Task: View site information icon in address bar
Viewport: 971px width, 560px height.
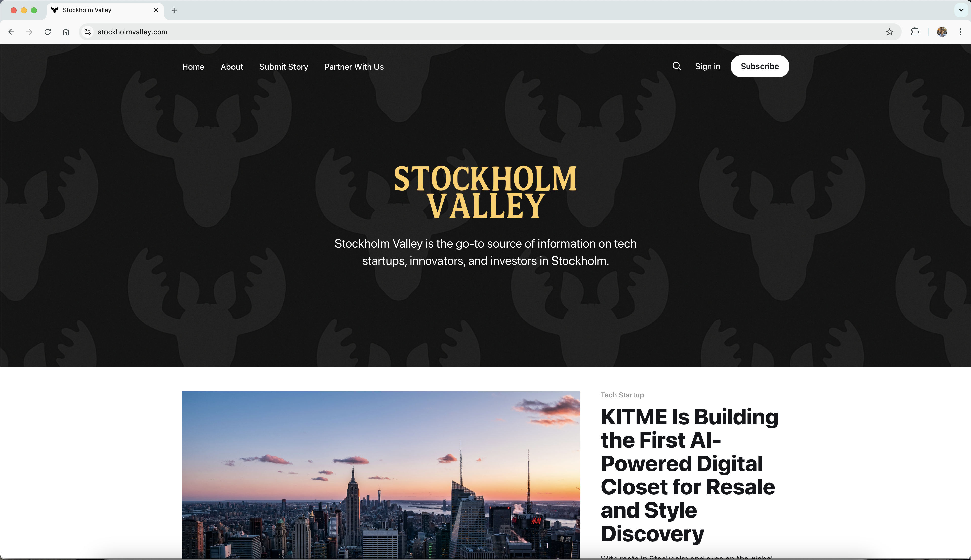Action: click(88, 32)
